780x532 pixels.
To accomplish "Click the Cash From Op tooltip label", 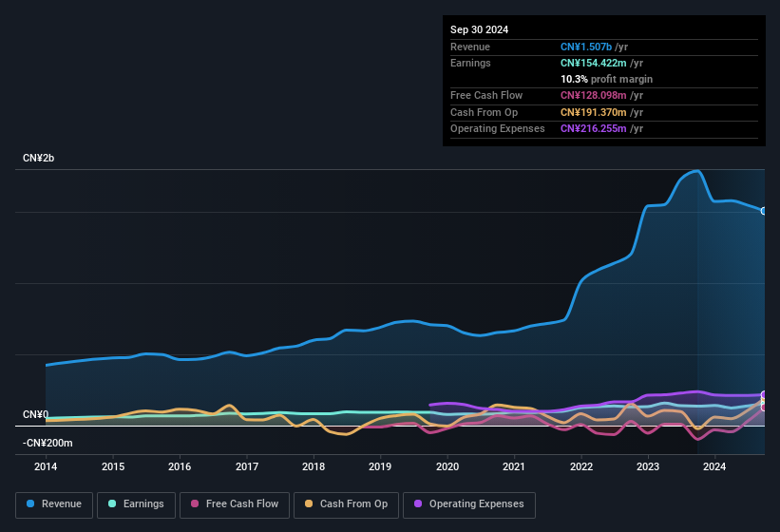I will pyautogui.click(x=484, y=112).
